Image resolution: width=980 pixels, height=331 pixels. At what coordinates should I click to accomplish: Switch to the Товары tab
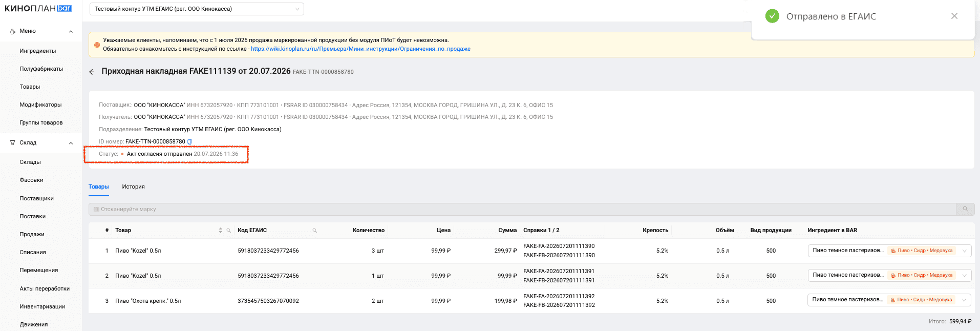point(99,187)
